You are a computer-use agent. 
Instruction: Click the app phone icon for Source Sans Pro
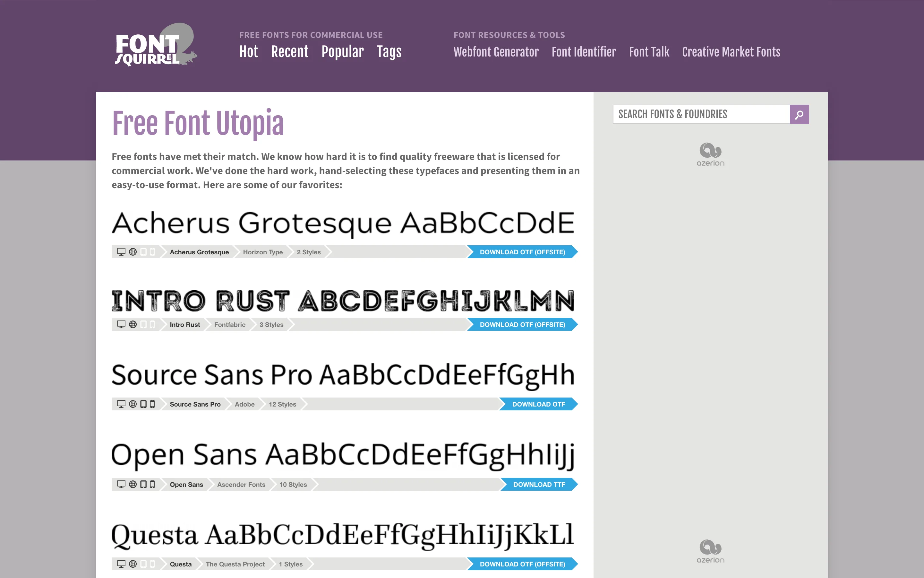(x=152, y=404)
